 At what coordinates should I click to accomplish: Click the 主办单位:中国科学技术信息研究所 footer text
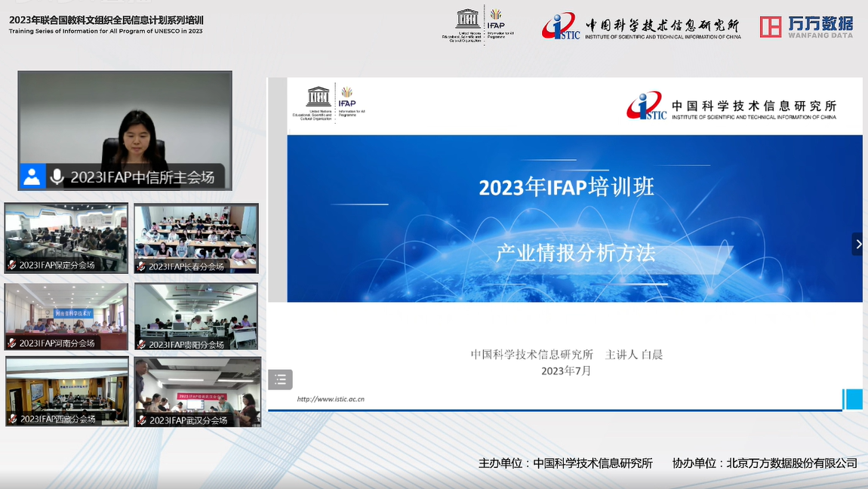(x=566, y=463)
